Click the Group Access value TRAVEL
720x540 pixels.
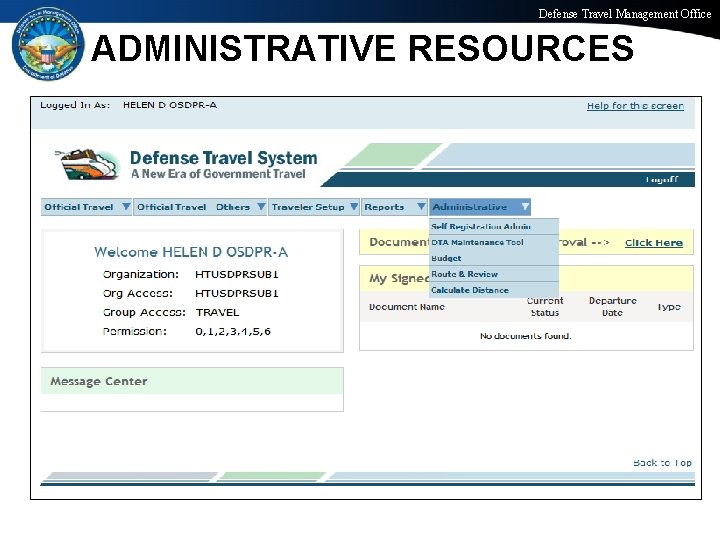pos(217,312)
